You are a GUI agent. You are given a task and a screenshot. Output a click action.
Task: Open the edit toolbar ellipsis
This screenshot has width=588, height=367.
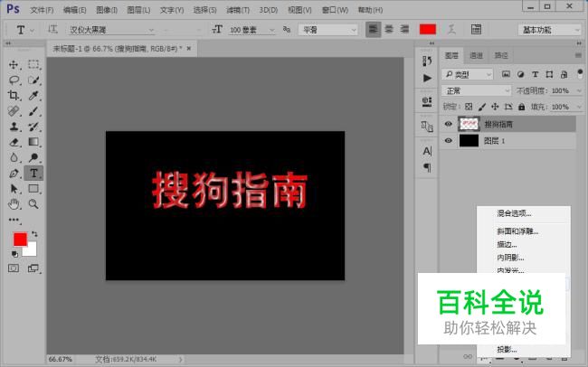14,220
